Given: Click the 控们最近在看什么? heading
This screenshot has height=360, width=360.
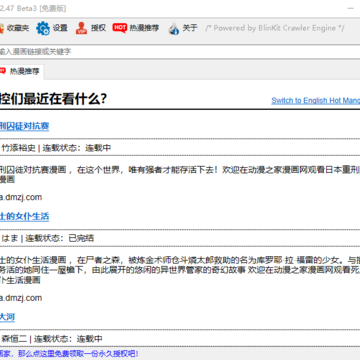Looking at the screenshot, I should 53,99.
